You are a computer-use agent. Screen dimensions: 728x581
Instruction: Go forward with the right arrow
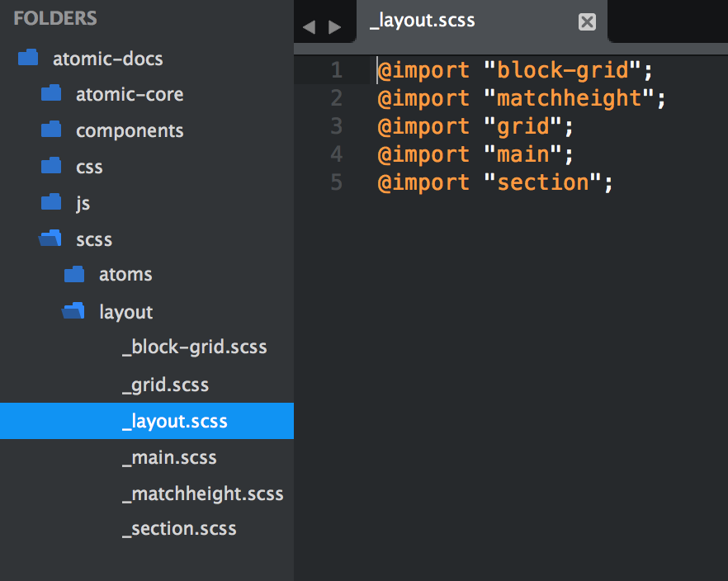tap(334, 27)
